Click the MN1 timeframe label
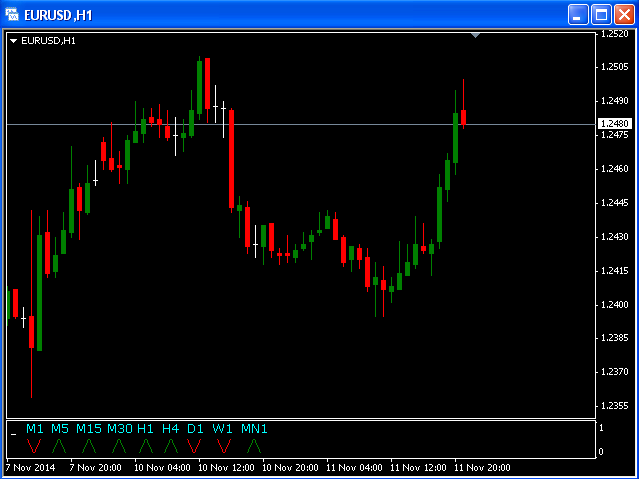The height and width of the screenshot is (480, 640). pyautogui.click(x=254, y=429)
